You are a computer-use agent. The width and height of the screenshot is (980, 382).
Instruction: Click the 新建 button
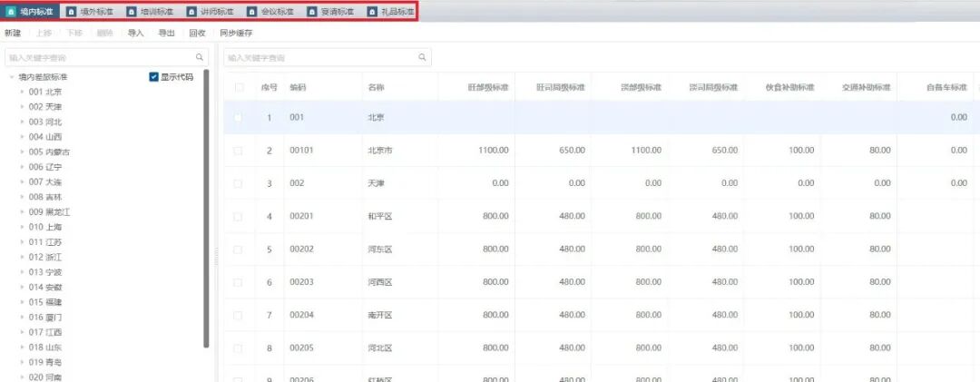point(13,34)
